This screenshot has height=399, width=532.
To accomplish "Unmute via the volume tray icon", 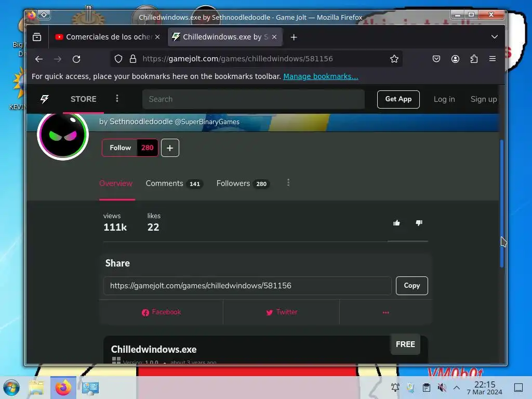I will tap(442, 388).
